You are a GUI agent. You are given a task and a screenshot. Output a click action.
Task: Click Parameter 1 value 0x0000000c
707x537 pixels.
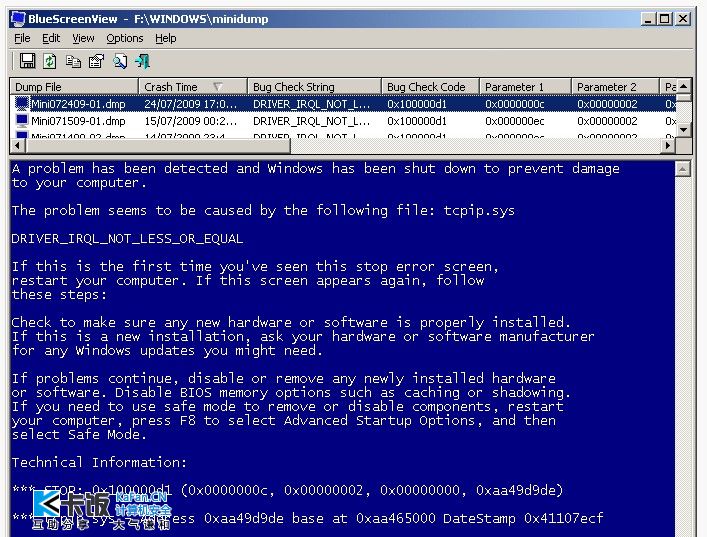[x=514, y=104]
